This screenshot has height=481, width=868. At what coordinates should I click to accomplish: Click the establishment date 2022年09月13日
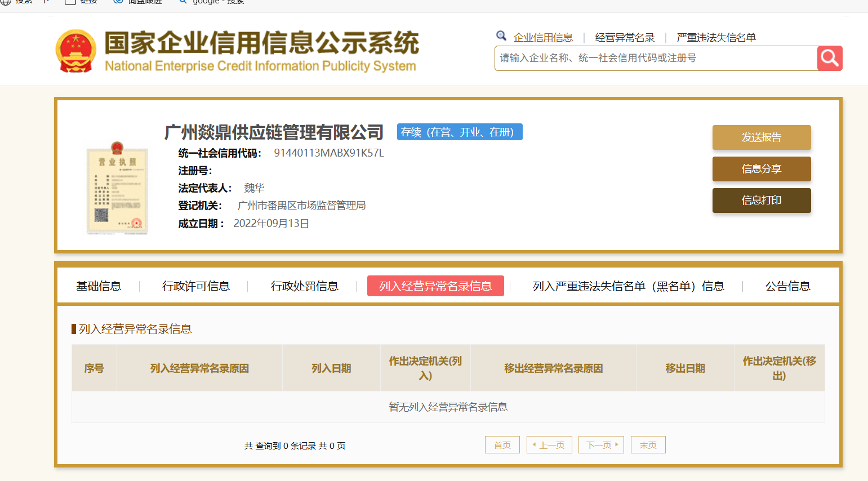coord(271,224)
